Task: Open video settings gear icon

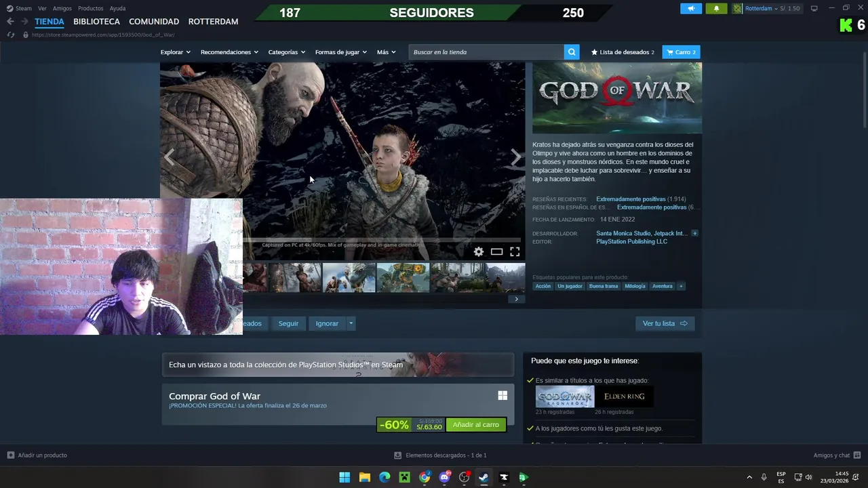Action: pos(479,252)
